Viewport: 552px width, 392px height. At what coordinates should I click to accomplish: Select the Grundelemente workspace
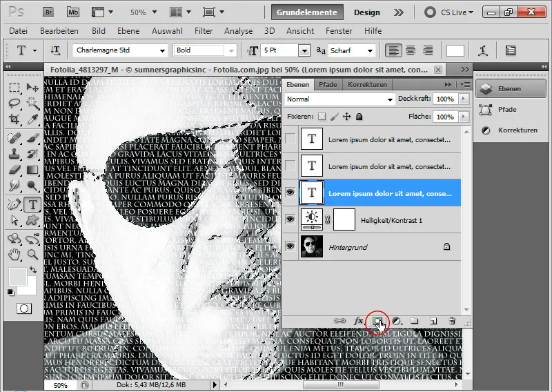[x=307, y=12]
